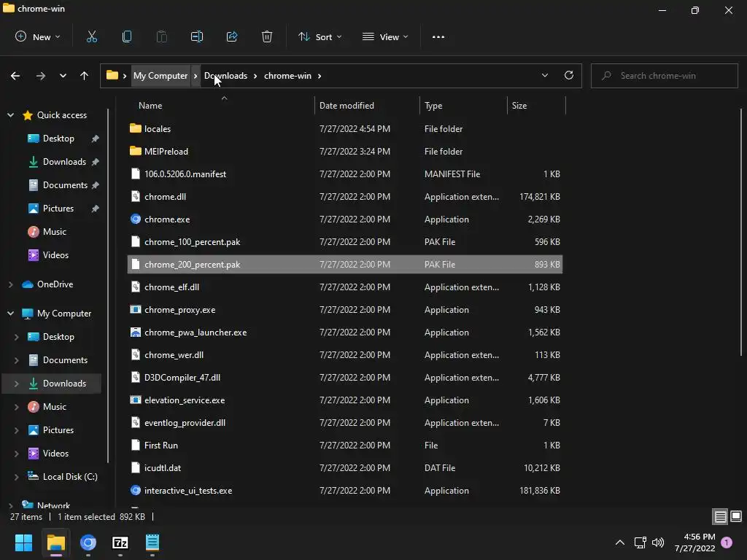
Task: Select the First Run file
Action: pos(345,446)
